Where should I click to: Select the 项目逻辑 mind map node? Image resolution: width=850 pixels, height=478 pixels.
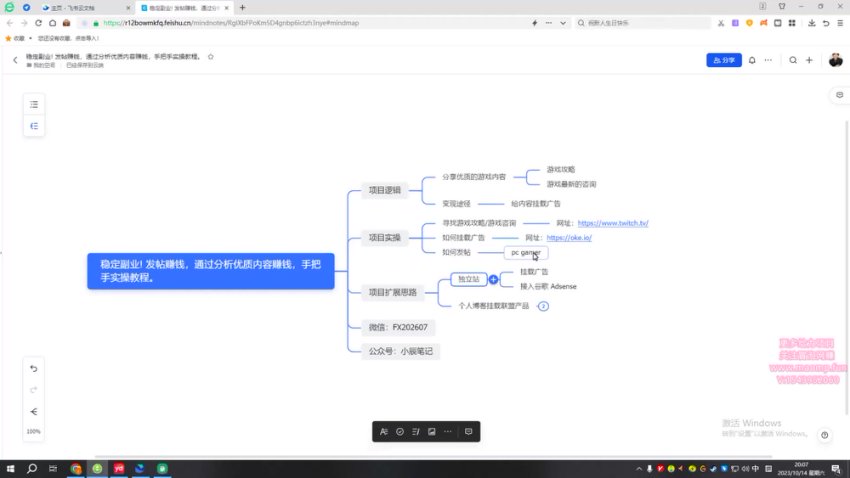tap(384, 189)
